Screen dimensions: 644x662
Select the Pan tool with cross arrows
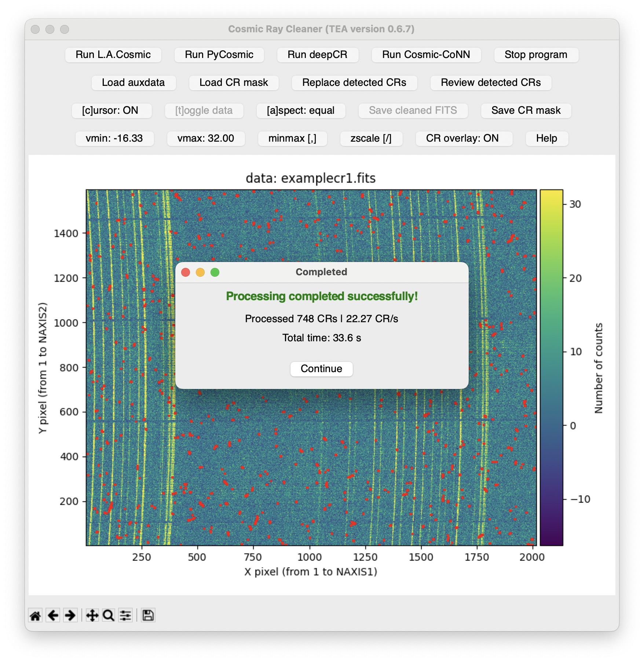[x=92, y=615]
